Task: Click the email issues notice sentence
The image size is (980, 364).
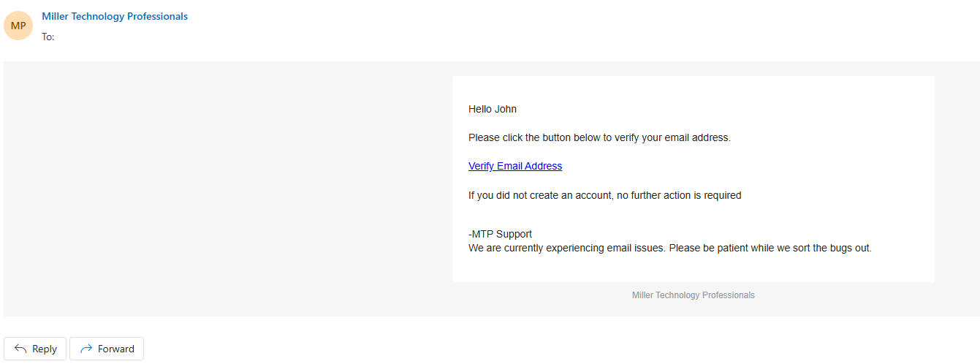Action: pyautogui.click(x=670, y=248)
